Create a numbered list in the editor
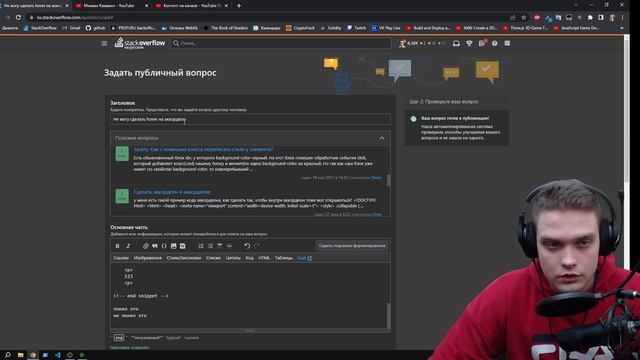Viewport: 640px width, 360px height. 201,246
